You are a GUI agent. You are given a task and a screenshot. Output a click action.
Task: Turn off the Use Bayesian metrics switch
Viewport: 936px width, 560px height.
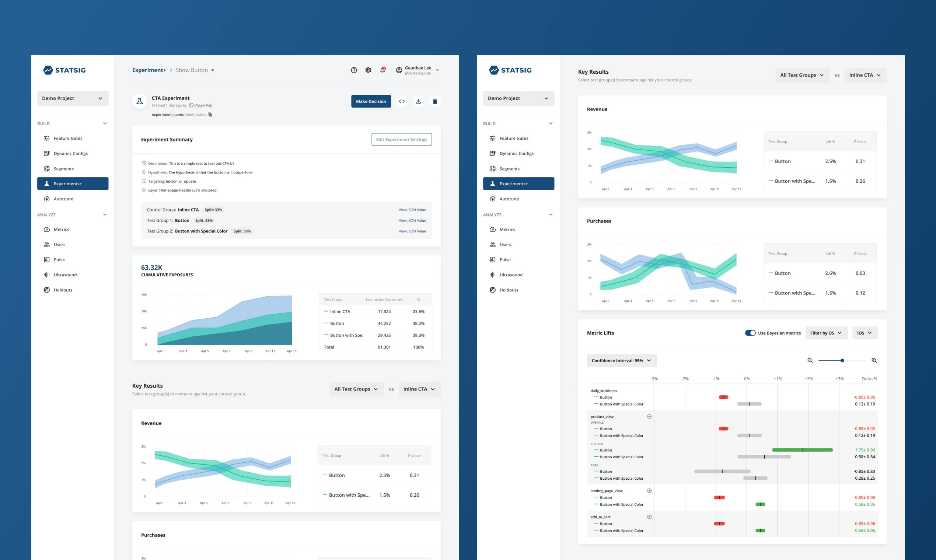coord(750,333)
